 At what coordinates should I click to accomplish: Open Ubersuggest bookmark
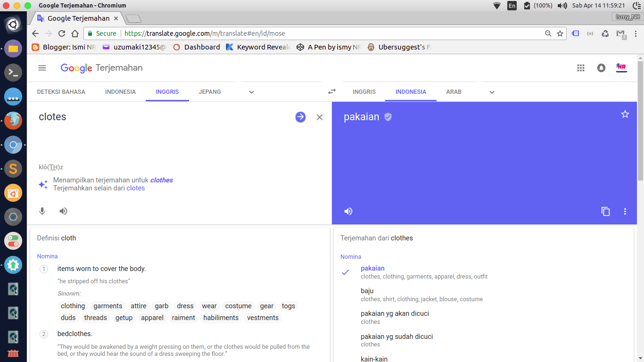tap(400, 47)
